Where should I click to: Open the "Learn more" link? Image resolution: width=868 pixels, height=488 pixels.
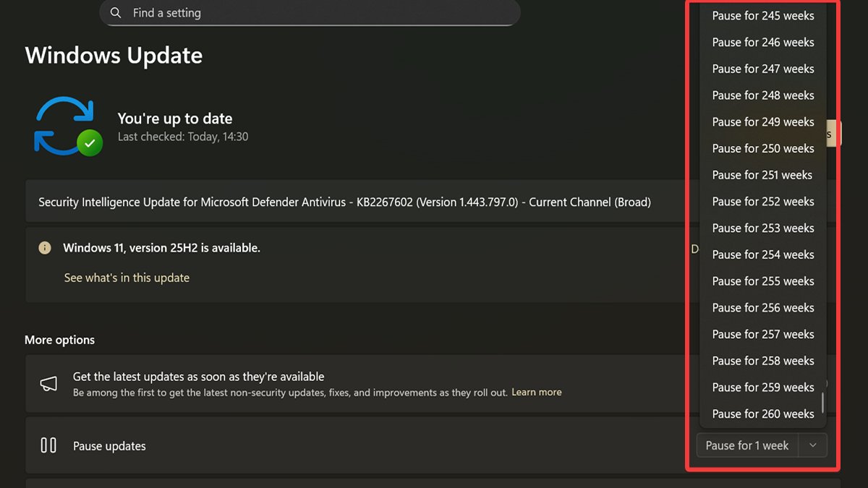pyautogui.click(x=536, y=392)
